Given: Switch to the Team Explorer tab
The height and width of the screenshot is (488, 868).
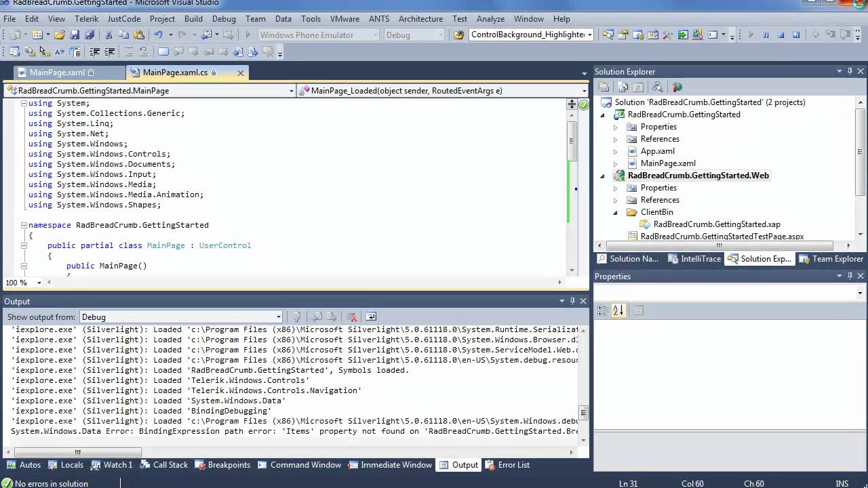Looking at the screenshot, I should click(x=831, y=259).
